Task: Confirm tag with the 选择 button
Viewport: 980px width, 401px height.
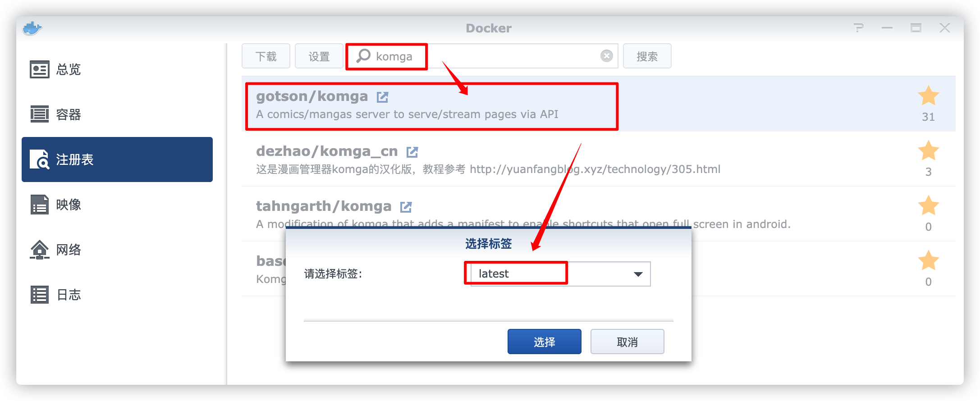Action: point(544,342)
